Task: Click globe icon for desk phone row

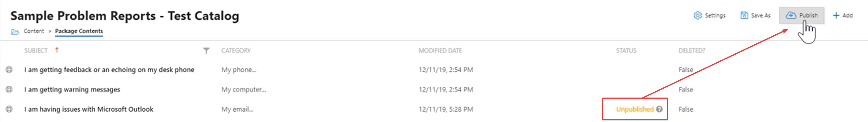Action: [9, 69]
